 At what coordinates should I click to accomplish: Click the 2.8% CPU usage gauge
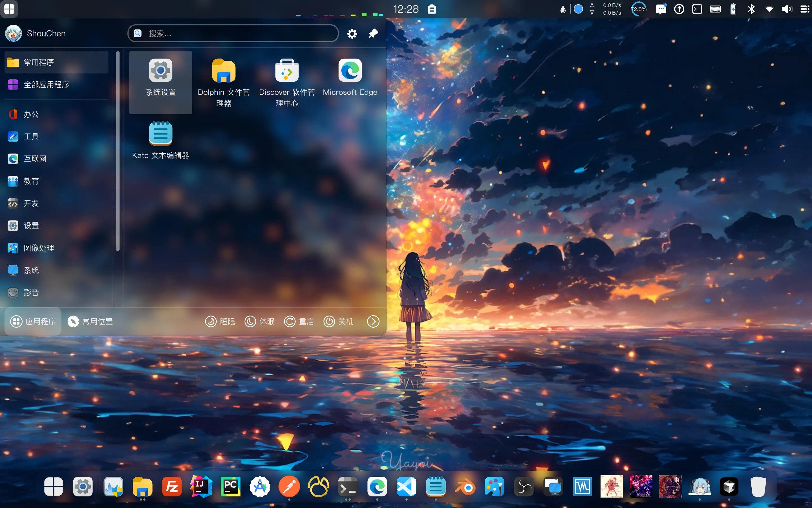639,9
